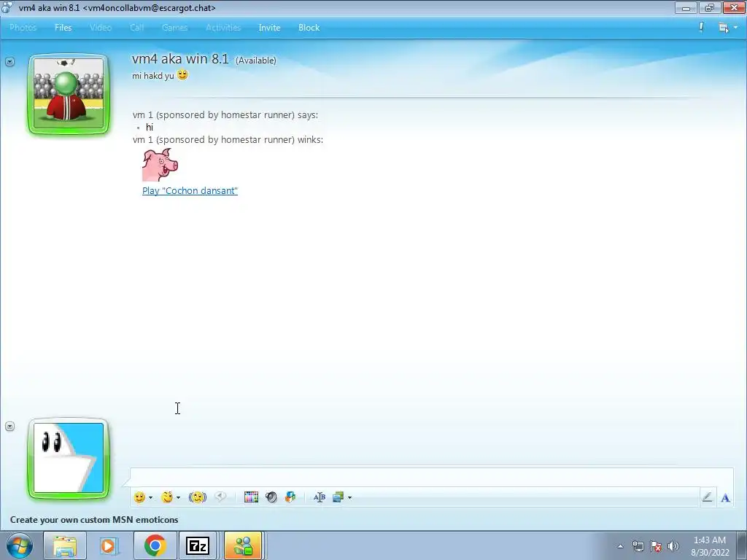Click the exclamation mark report icon
The width and height of the screenshot is (747, 560).
(701, 27)
